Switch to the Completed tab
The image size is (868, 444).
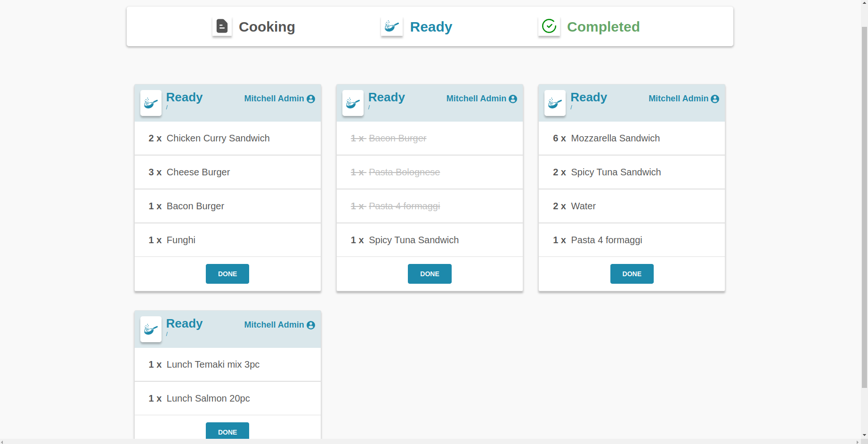tap(603, 27)
